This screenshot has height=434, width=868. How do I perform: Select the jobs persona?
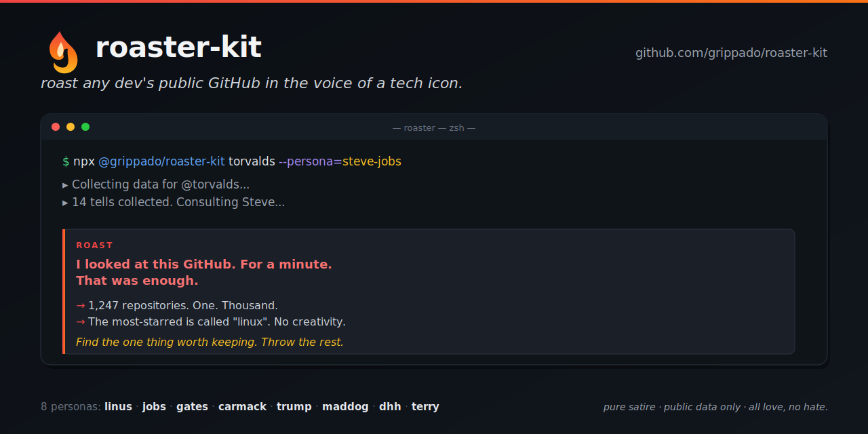click(x=154, y=407)
